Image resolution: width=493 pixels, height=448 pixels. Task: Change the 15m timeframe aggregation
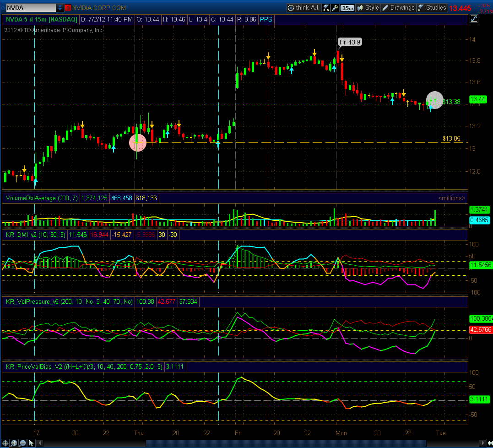347,8
